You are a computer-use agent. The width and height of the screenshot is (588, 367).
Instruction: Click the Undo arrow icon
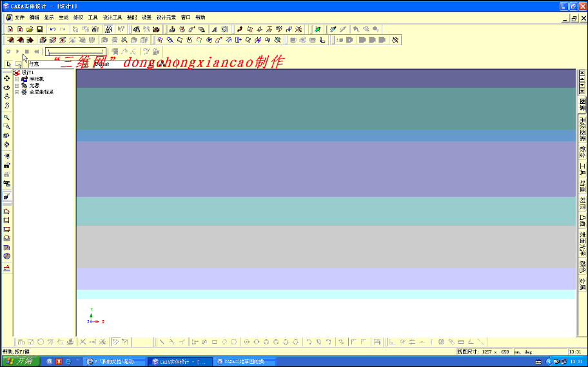coord(53,29)
